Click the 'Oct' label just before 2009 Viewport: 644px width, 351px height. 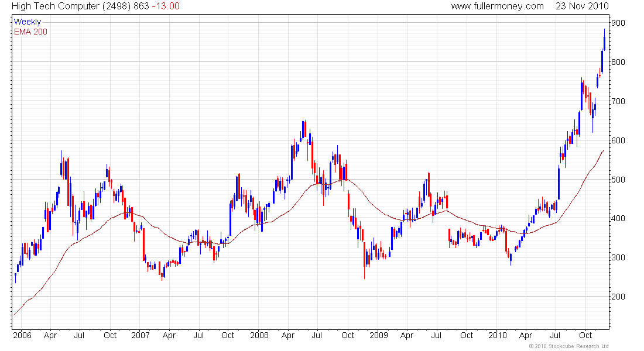pyautogui.click(x=347, y=335)
